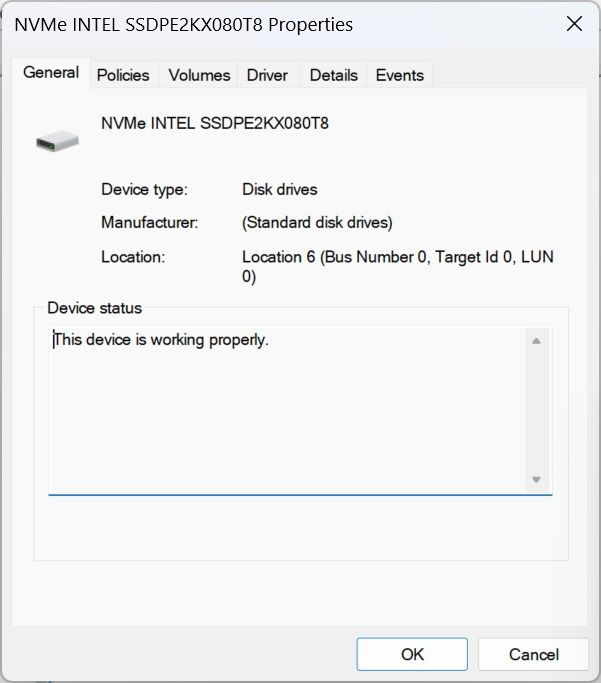Click the scroll up arrow in Device status
Image resolution: width=601 pixels, height=683 pixels.
click(536, 341)
